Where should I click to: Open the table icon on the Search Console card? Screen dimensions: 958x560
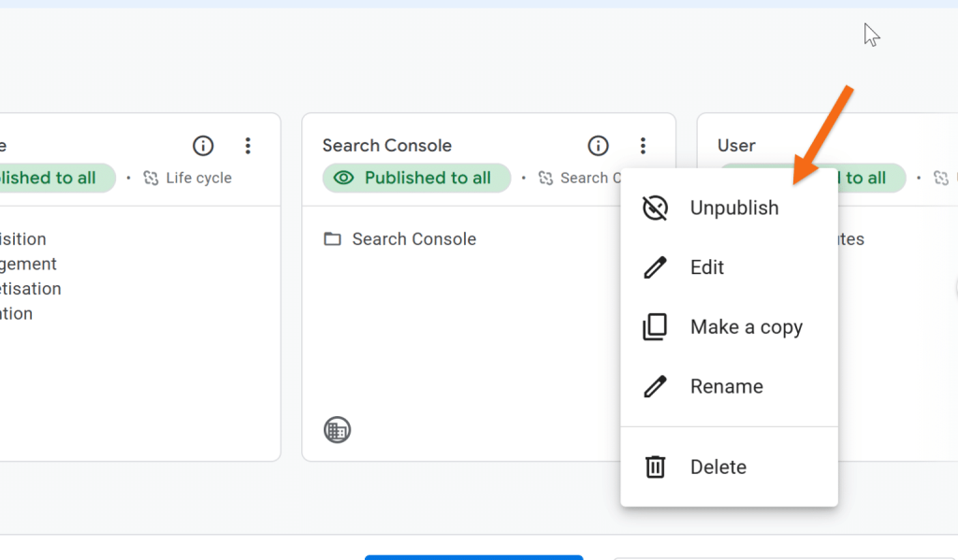pos(337,430)
